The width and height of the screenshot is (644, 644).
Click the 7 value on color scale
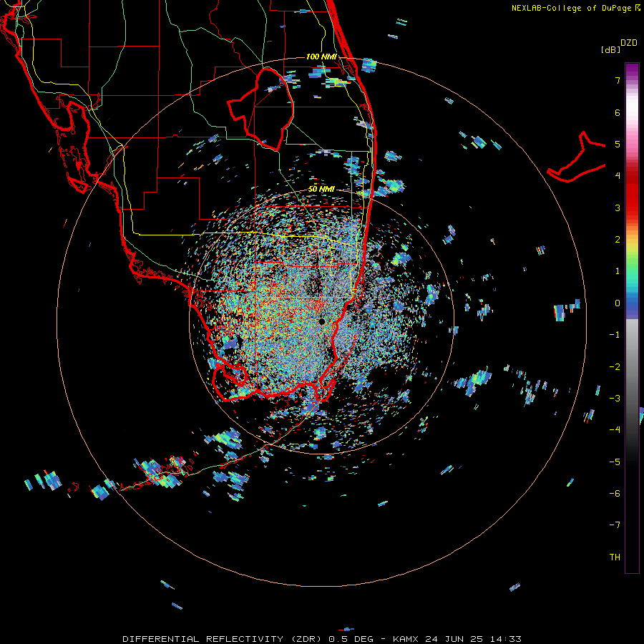pyautogui.click(x=618, y=80)
